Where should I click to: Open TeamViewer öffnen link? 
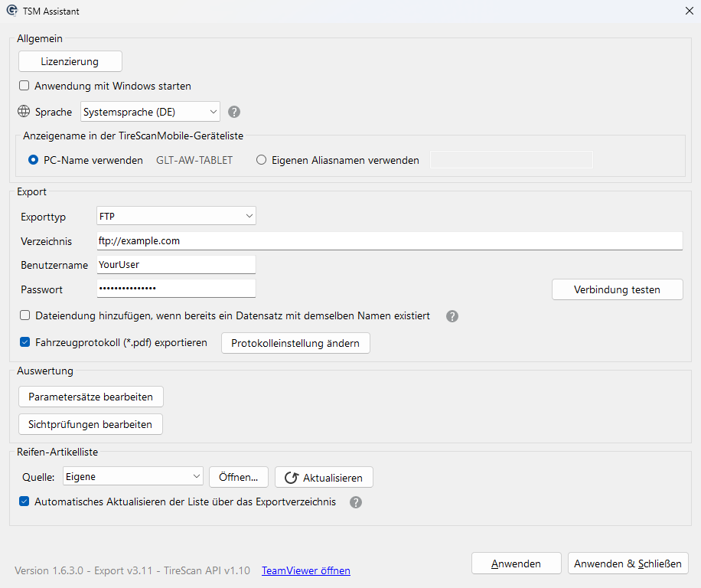[306, 570]
